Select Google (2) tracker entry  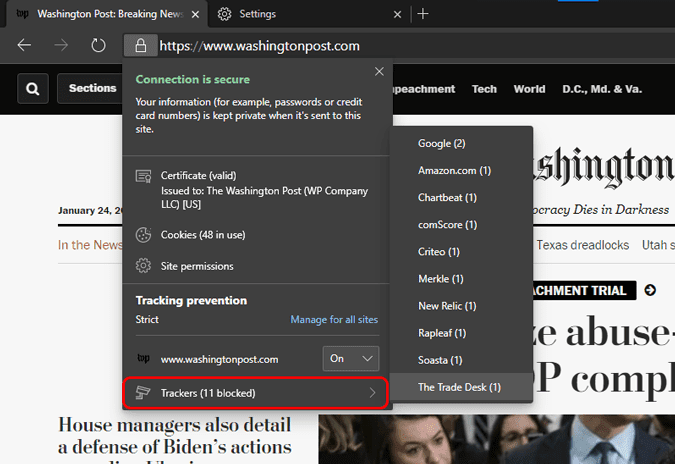click(461, 144)
